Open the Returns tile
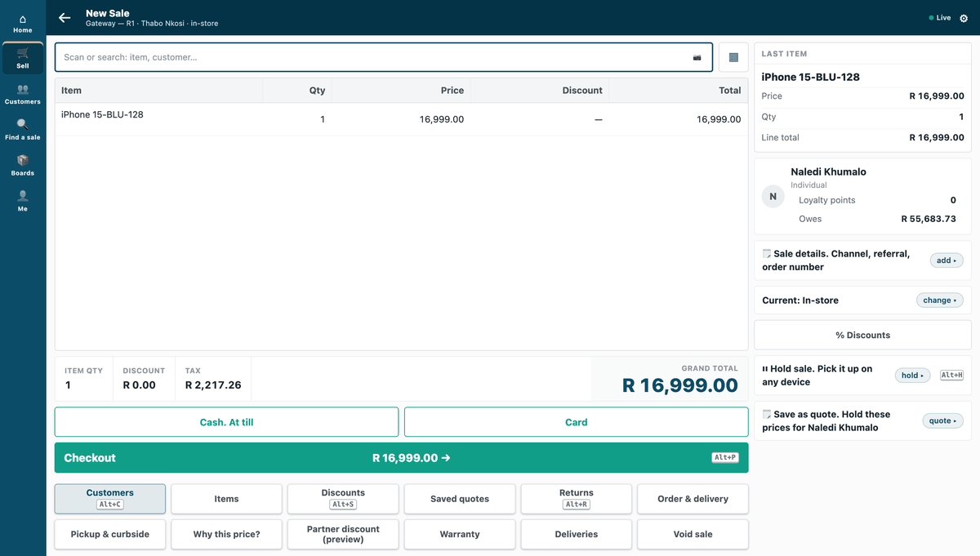Screen dimensions: 980x556 (577, 499)
